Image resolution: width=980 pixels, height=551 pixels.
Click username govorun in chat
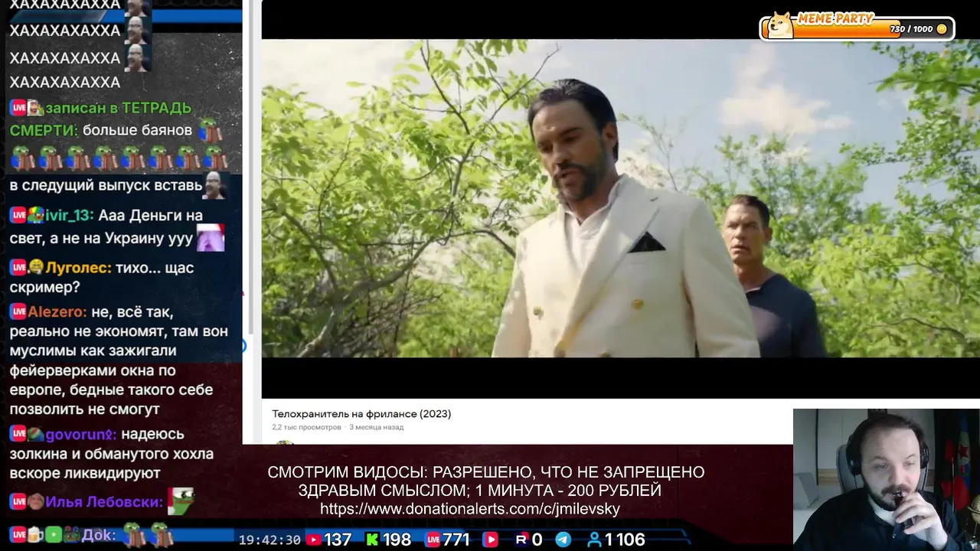click(81, 434)
